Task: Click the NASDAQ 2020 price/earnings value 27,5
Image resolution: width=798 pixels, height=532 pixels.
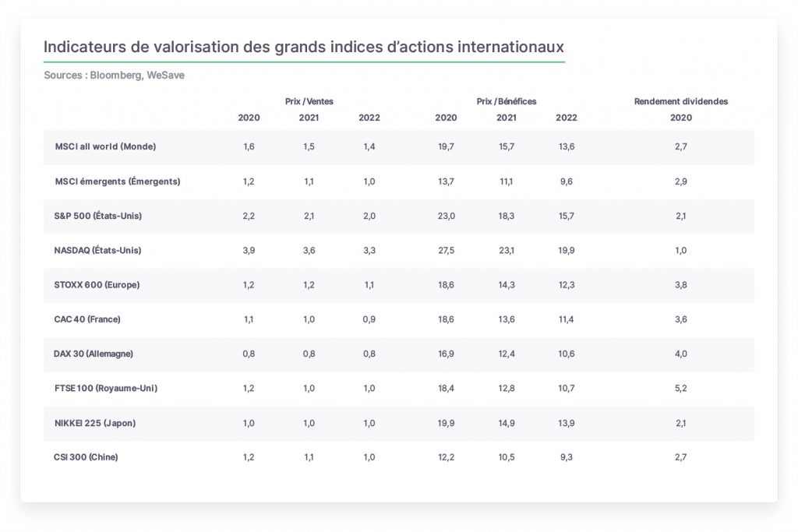Action: tap(447, 250)
